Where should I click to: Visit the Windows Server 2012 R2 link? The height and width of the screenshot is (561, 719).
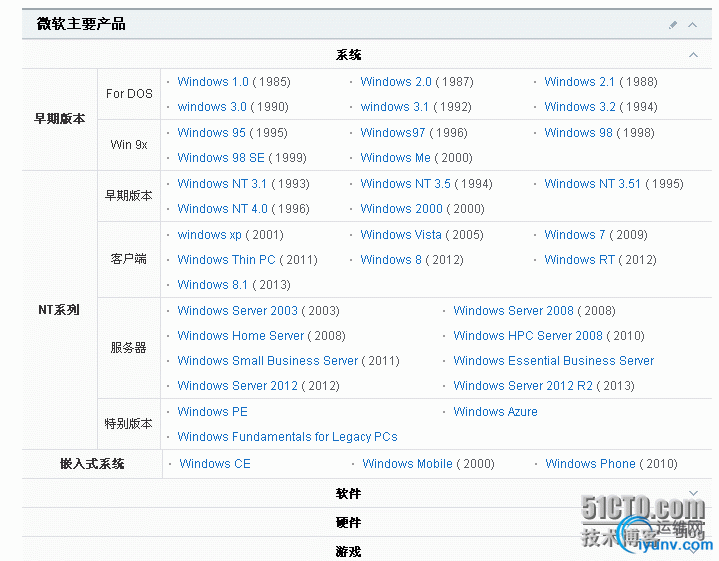(x=523, y=386)
